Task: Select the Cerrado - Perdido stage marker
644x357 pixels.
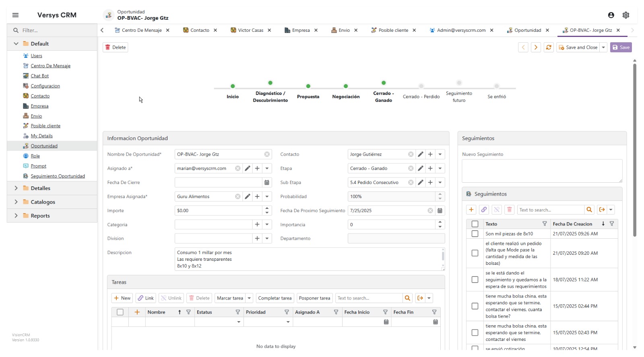Action: tap(421, 86)
